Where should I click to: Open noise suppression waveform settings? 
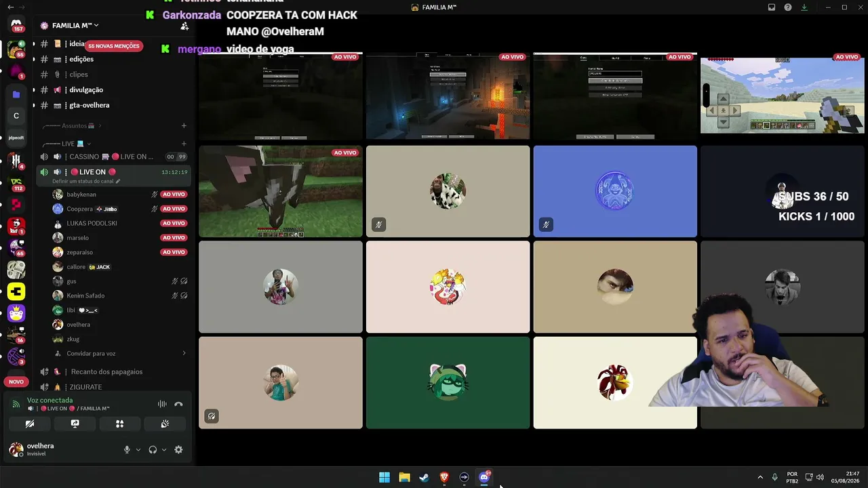click(162, 404)
